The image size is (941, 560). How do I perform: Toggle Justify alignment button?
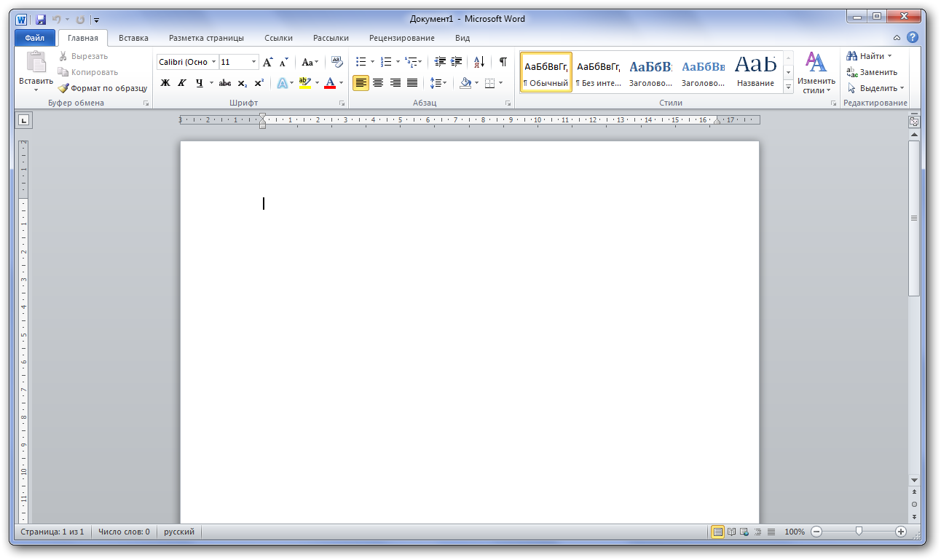tap(412, 83)
